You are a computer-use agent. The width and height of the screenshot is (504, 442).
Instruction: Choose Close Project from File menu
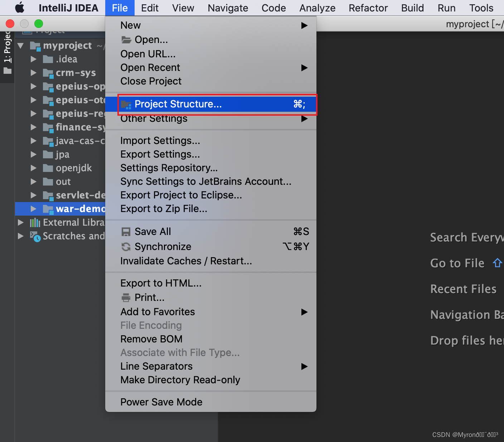point(211,81)
